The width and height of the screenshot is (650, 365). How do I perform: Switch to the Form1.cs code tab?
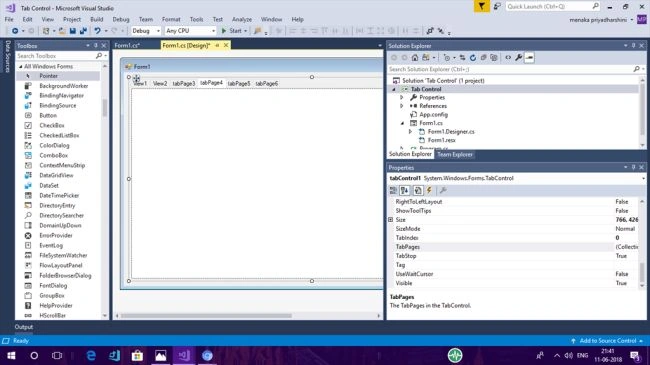[x=127, y=45]
